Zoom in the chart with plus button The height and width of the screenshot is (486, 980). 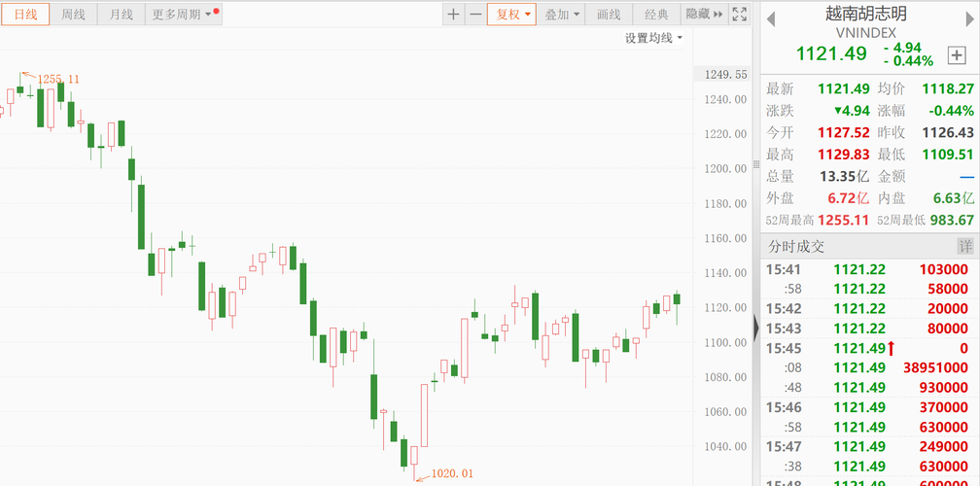coord(454,14)
